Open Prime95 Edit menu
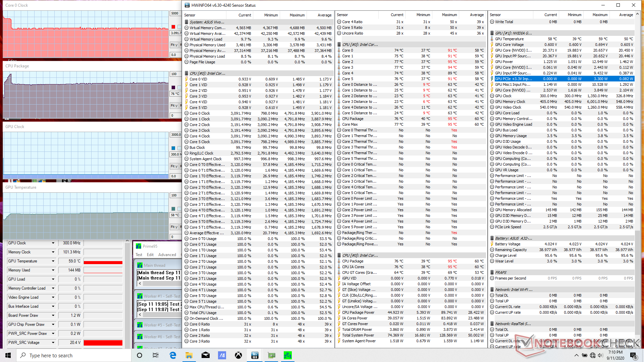Viewport: 644px width, 362px height. tap(150, 255)
